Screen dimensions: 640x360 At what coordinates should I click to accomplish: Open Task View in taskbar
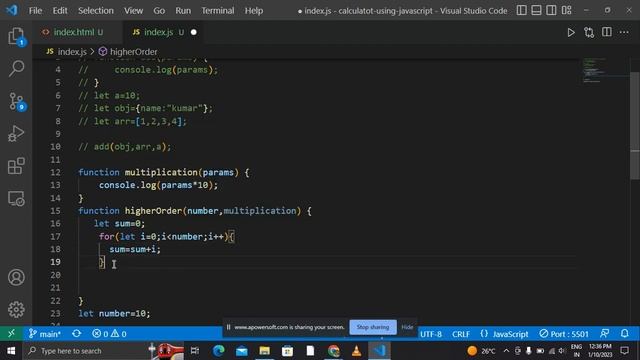(195, 351)
